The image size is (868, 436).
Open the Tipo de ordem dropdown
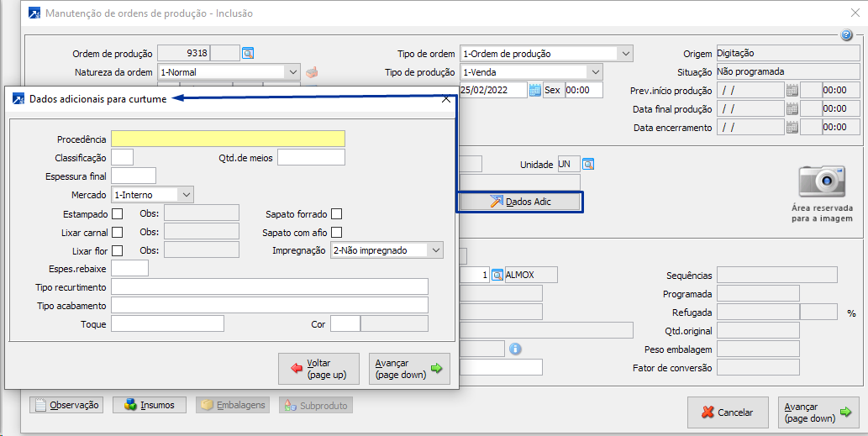pos(625,54)
